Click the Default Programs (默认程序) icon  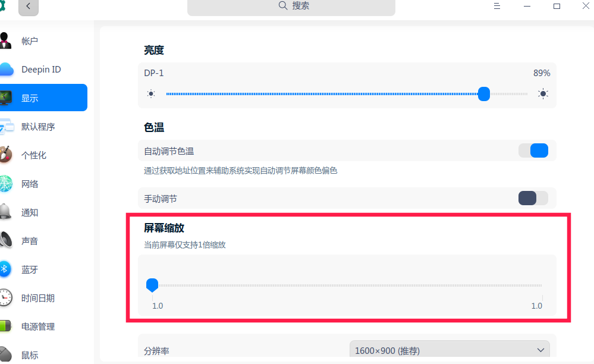point(5,127)
